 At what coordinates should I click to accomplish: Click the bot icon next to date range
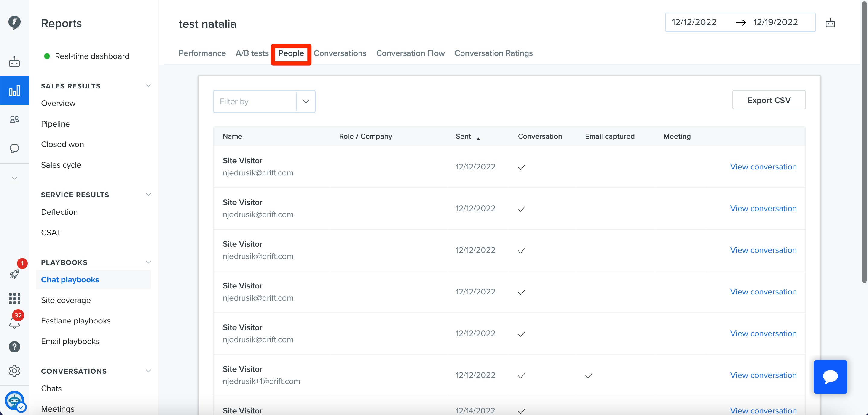coord(830,23)
